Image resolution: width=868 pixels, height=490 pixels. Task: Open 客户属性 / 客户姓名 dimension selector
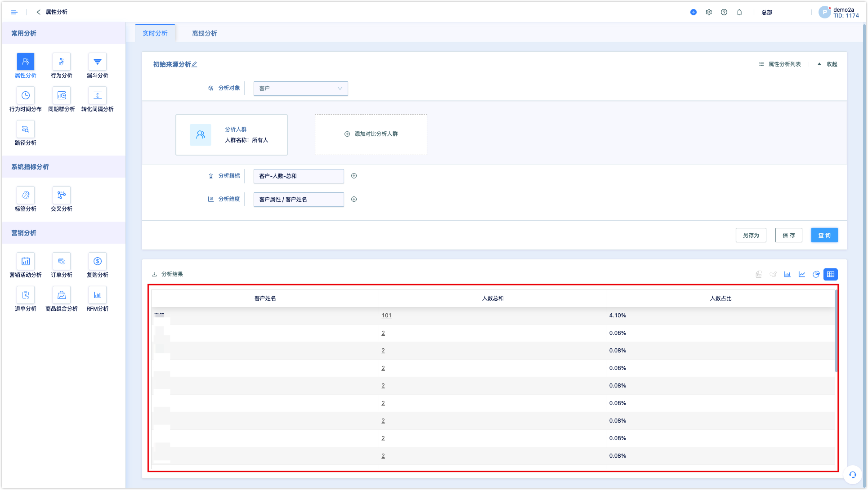tap(299, 199)
